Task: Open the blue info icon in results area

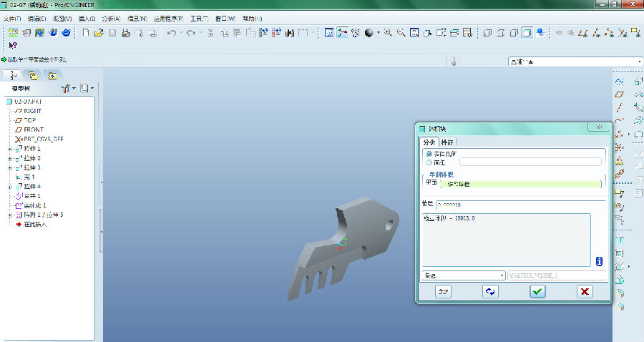Action: pyautogui.click(x=599, y=261)
